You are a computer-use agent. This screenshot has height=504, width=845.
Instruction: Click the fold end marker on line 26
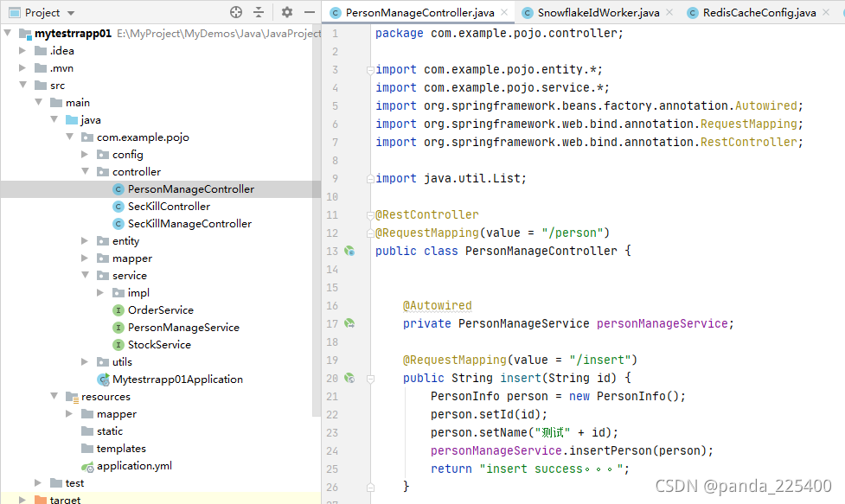click(x=370, y=488)
